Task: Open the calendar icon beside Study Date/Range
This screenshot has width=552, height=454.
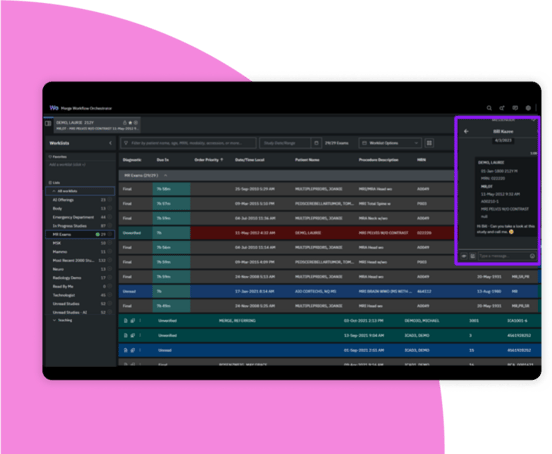Action: [x=316, y=143]
